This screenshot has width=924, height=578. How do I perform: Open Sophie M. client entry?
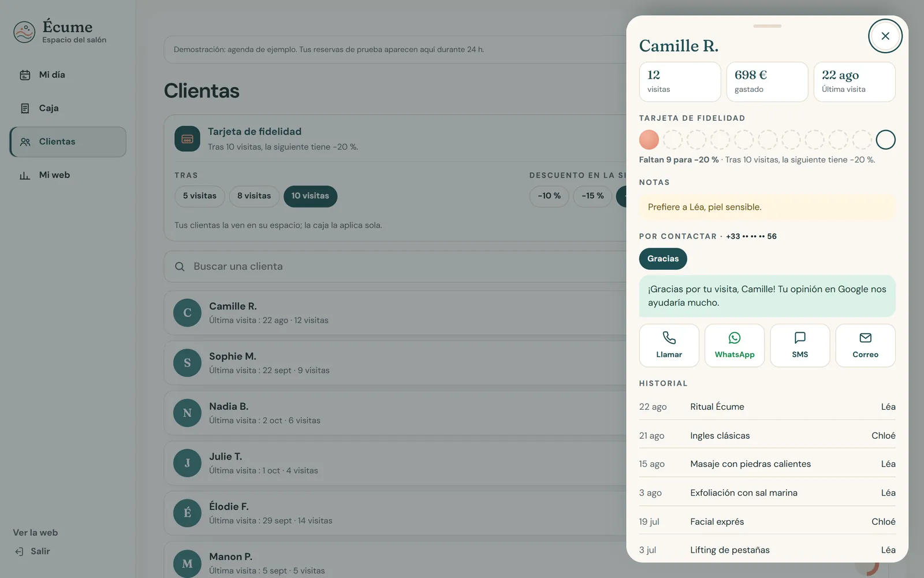point(398,363)
